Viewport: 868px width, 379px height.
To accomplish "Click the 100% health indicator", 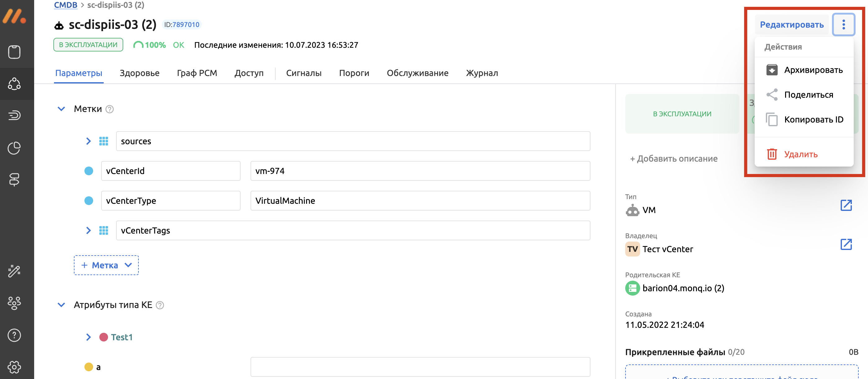I will click(149, 45).
